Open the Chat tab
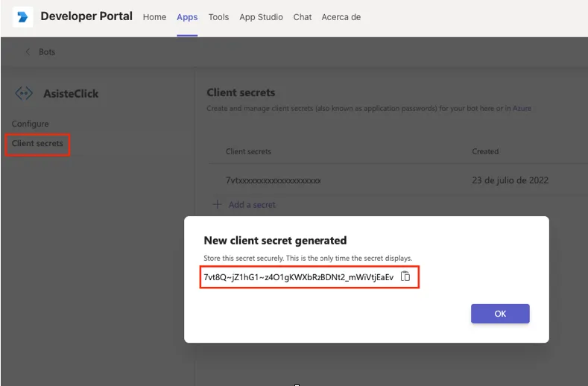 tap(303, 17)
